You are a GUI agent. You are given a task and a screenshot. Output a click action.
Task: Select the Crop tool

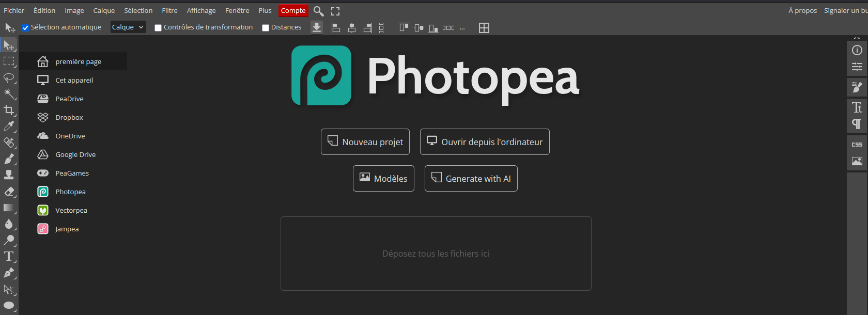pyautogui.click(x=9, y=110)
